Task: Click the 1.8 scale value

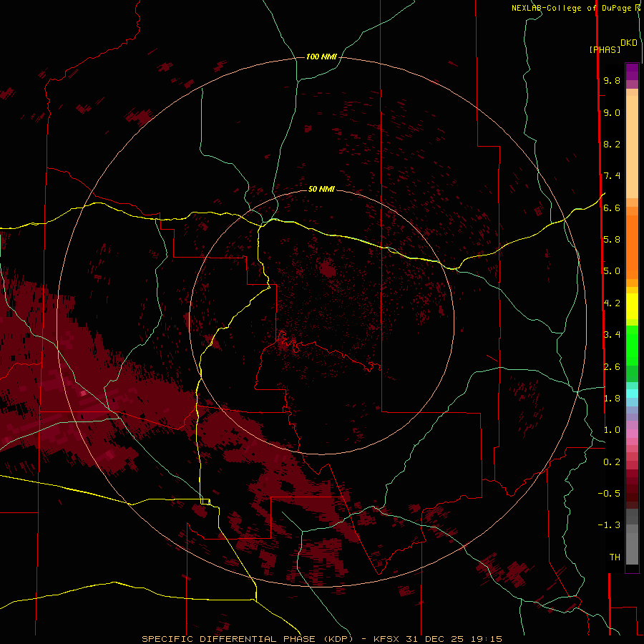Action: pyautogui.click(x=612, y=398)
